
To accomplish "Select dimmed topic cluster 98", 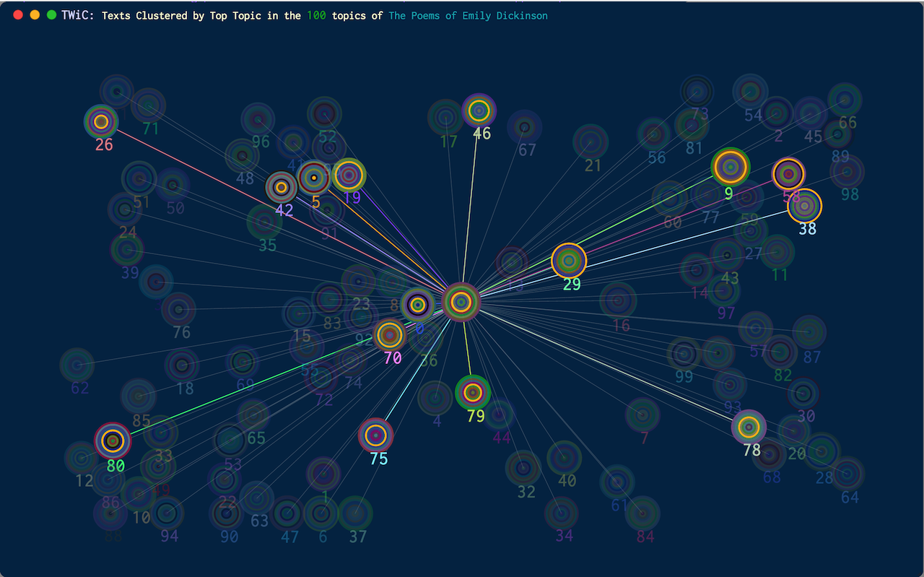I will click(x=847, y=171).
